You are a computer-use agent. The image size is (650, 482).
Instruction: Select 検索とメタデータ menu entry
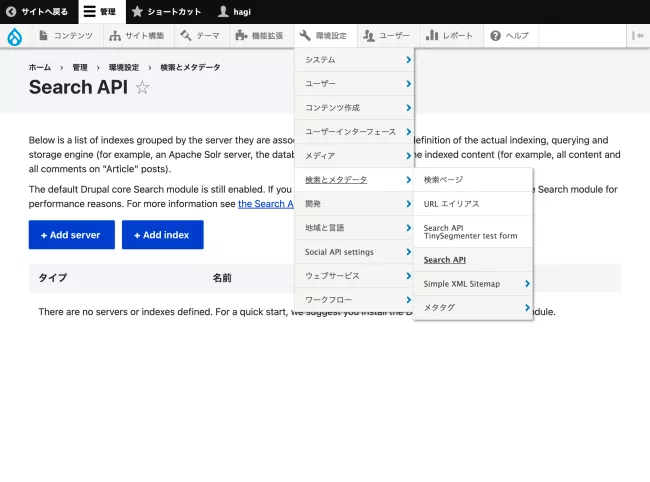tap(354, 180)
